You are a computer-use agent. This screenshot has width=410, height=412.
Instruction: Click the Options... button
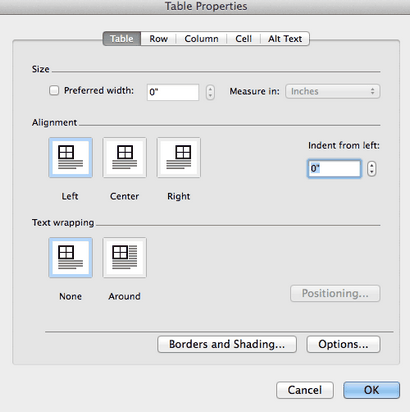pos(343,344)
